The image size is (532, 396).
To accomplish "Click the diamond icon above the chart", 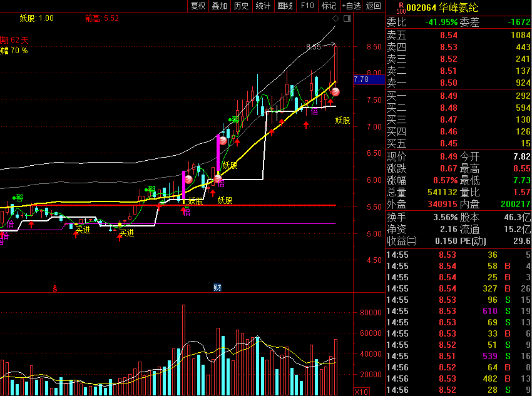I will tap(336, 19).
